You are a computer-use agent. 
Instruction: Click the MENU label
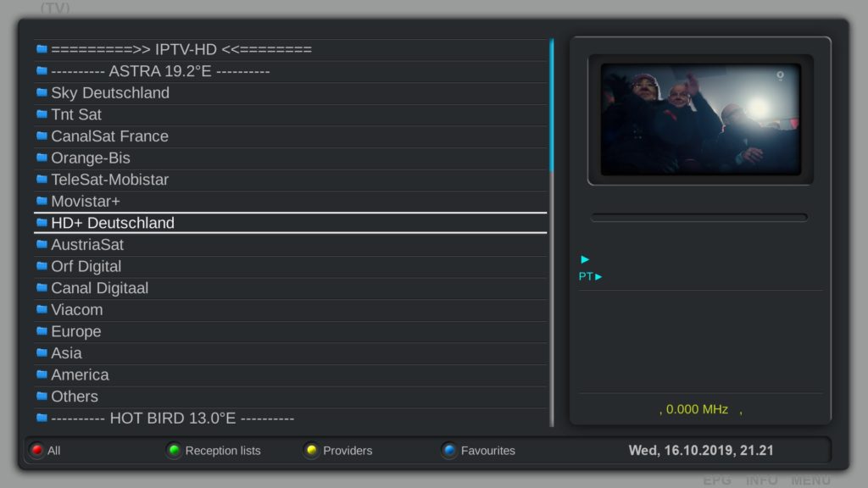tap(810, 480)
